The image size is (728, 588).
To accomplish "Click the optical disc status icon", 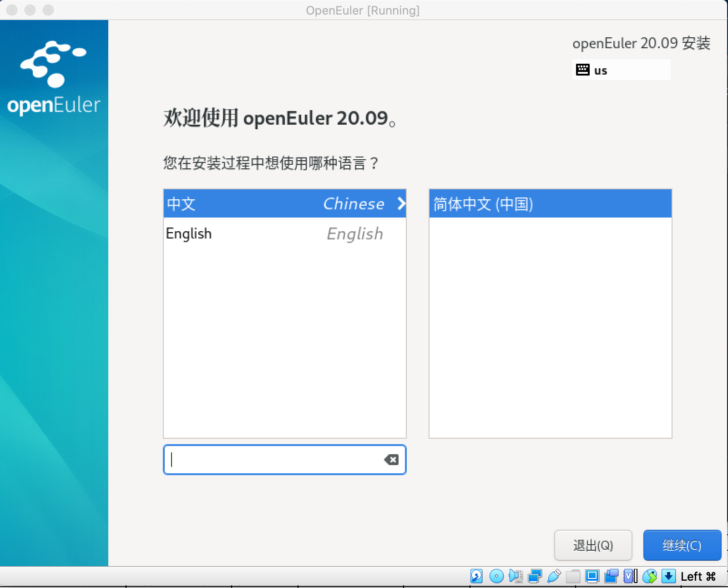I will tap(496, 576).
